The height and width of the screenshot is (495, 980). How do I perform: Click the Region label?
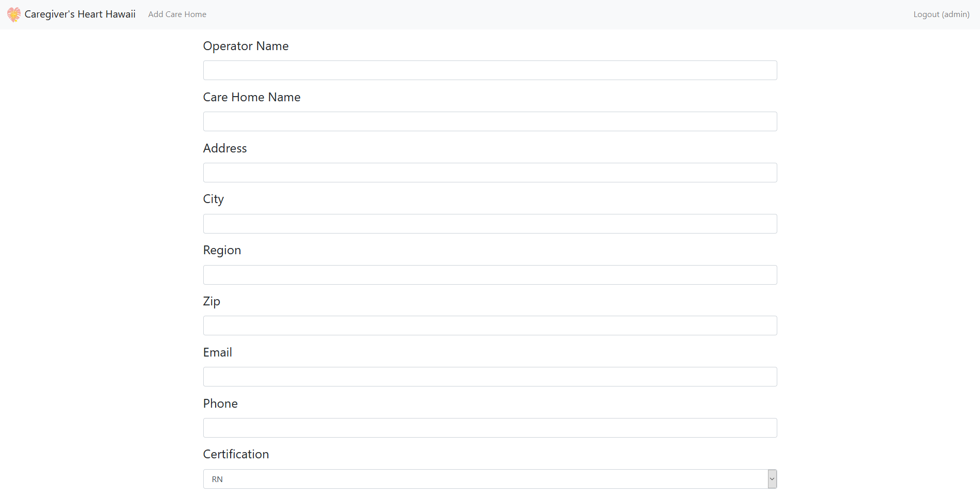(222, 251)
